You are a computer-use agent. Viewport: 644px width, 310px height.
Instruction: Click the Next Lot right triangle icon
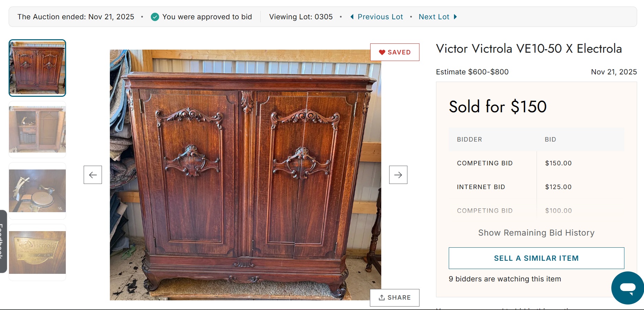click(x=455, y=17)
